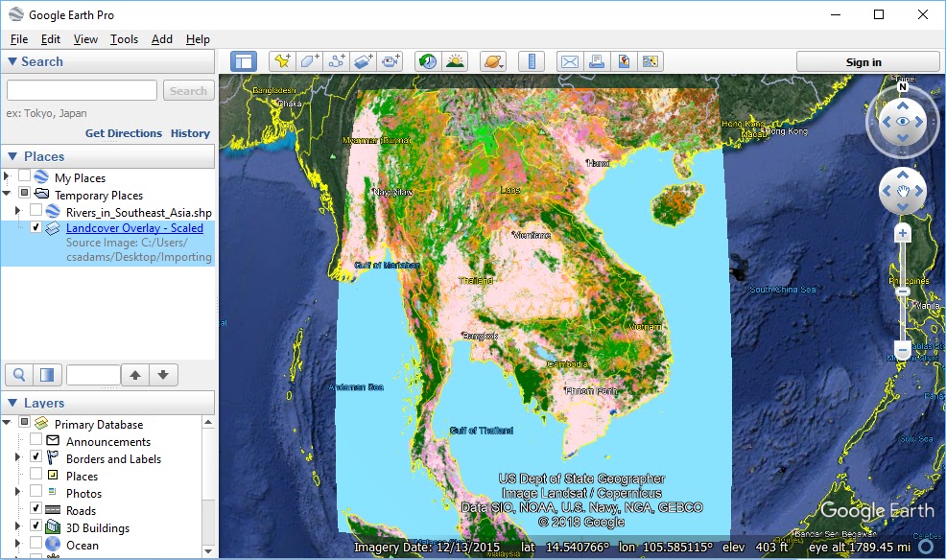Click the Rivers_in_Southeast_Asia.shp globe icon

click(x=53, y=212)
